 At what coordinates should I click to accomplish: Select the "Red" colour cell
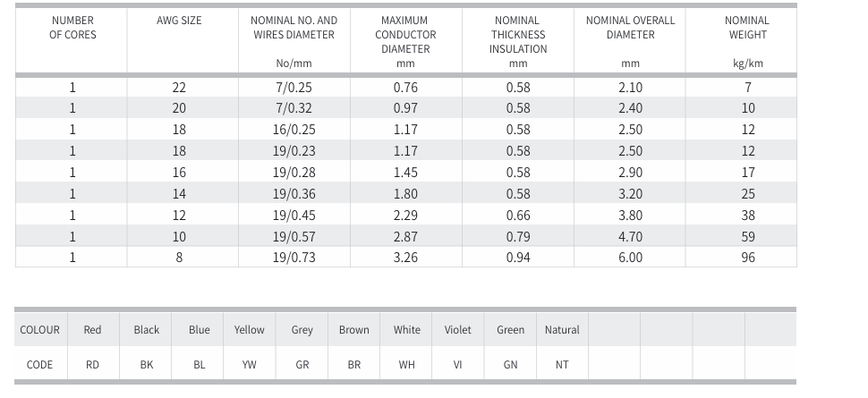92,330
